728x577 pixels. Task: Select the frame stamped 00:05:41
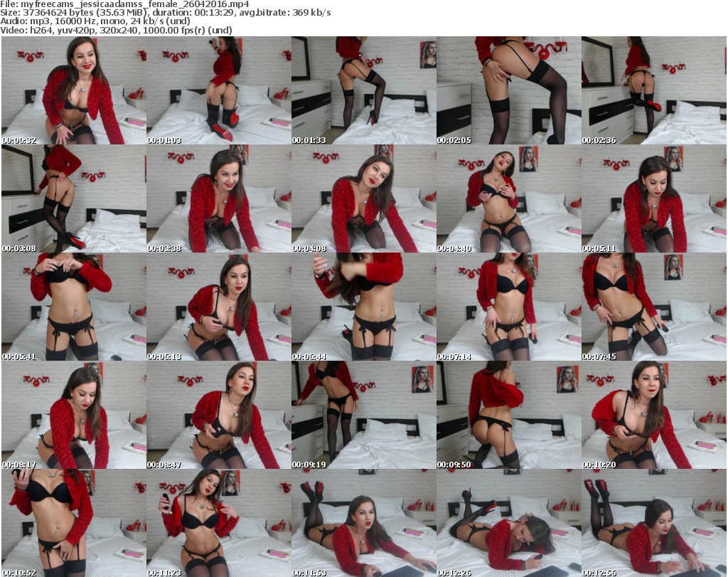pyautogui.click(x=74, y=307)
